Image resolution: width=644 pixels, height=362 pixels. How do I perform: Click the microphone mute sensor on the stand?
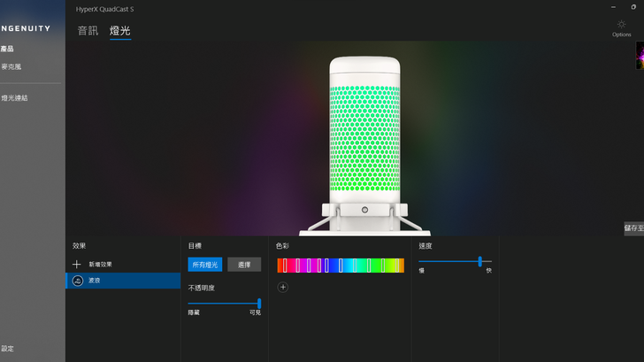(x=364, y=212)
